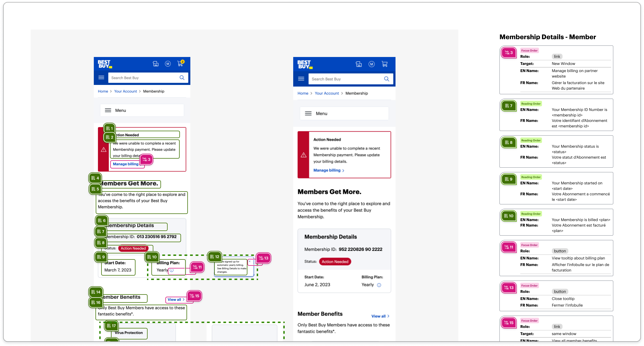Open the hamburger menu in the clean mockup header

[301, 79]
